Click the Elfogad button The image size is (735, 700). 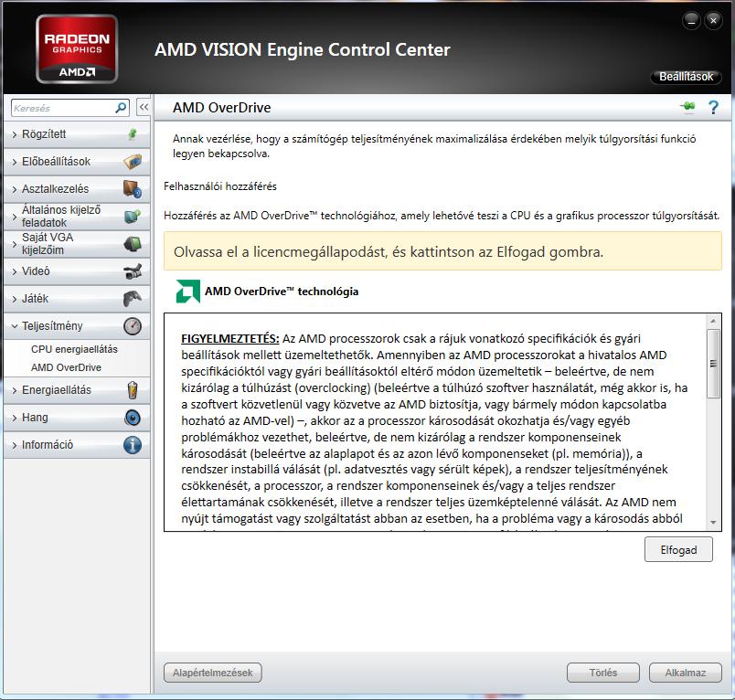pyautogui.click(x=678, y=549)
